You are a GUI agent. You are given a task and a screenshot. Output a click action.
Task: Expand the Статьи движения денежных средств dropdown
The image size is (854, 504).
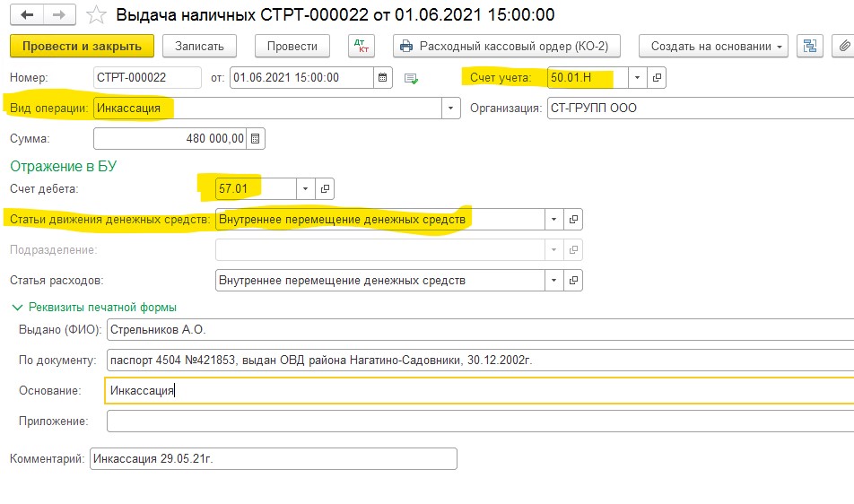553,220
